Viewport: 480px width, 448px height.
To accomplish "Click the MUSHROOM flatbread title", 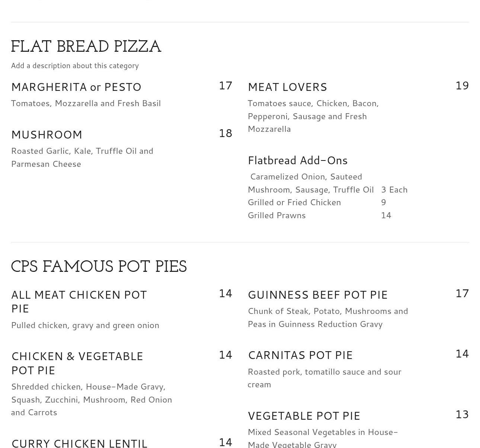I will click(x=47, y=135).
